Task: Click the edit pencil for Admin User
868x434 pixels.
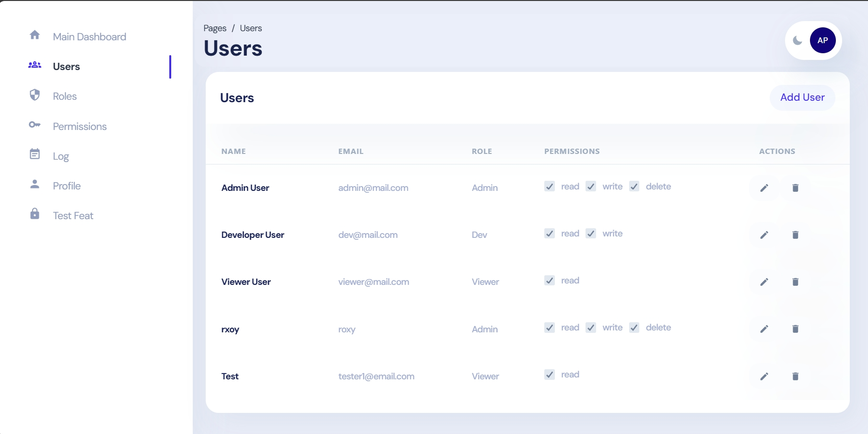Action: 764,188
